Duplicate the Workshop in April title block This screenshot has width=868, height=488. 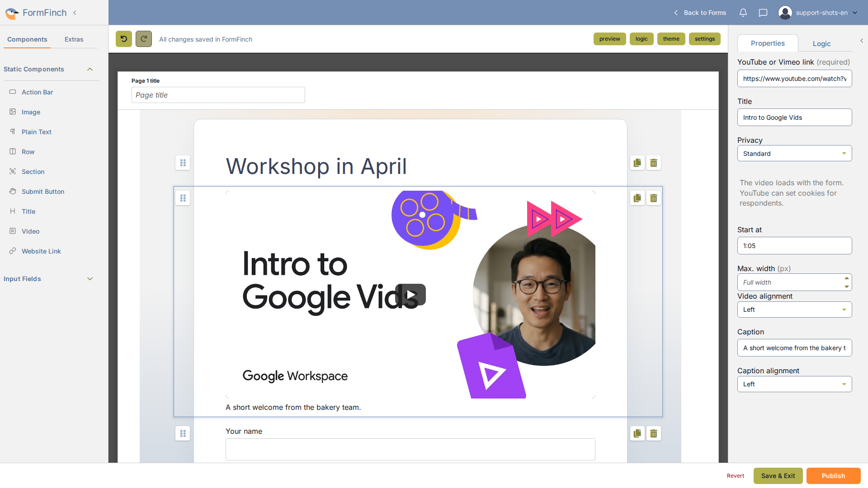pyautogui.click(x=637, y=163)
